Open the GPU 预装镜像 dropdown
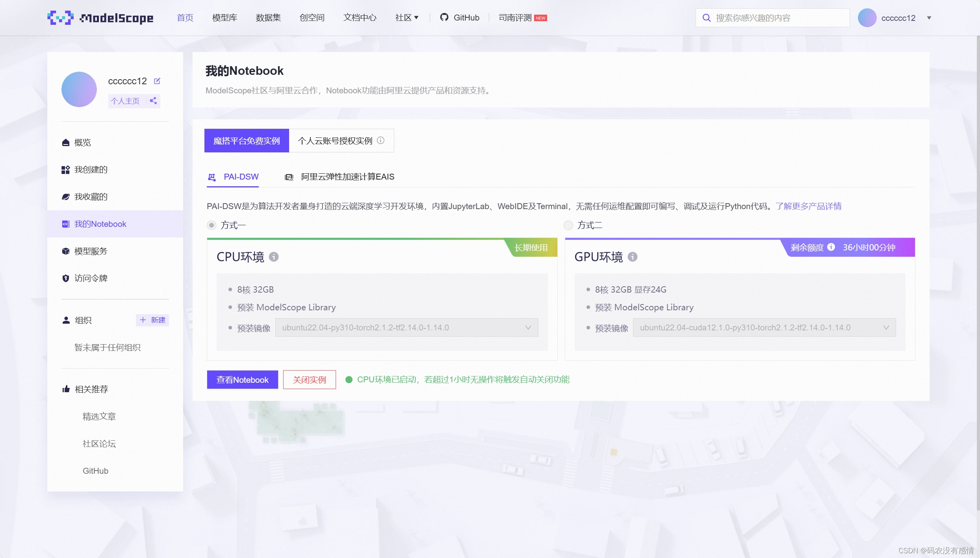Image resolution: width=980 pixels, height=558 pixels. click(x=764, y=328)
